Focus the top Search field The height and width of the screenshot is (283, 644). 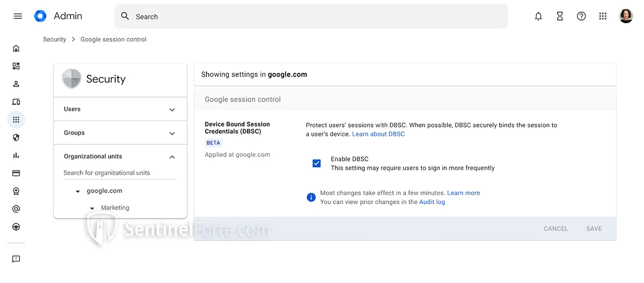click(311, 16)
